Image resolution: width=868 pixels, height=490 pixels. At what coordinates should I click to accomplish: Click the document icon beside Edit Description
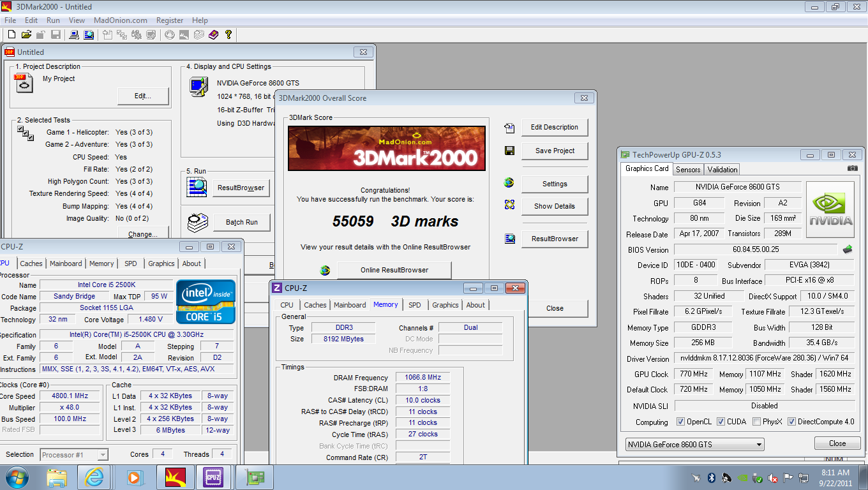[509, 128]
